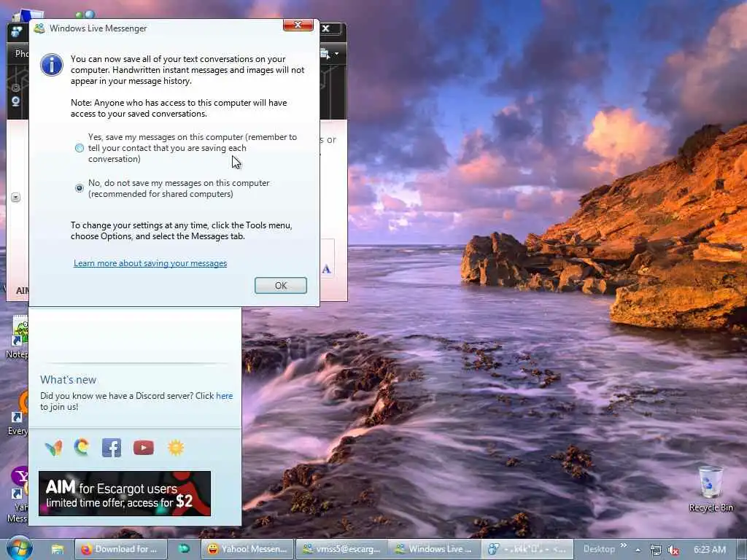Click the Messenger icon in the dialog title bar
The height and width of the screenshot is (560, 747).
coord(39,28)
